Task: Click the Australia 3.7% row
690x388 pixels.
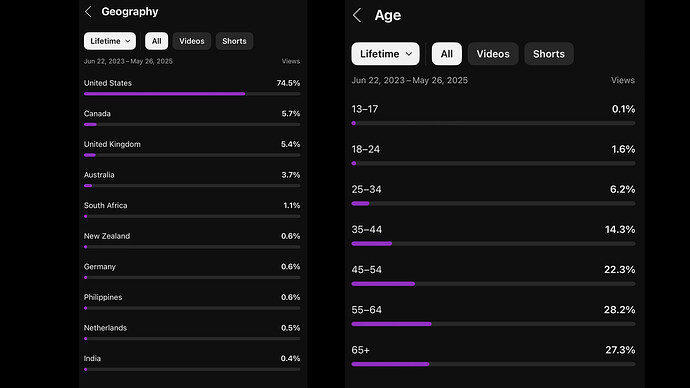Action: point(192,179)
